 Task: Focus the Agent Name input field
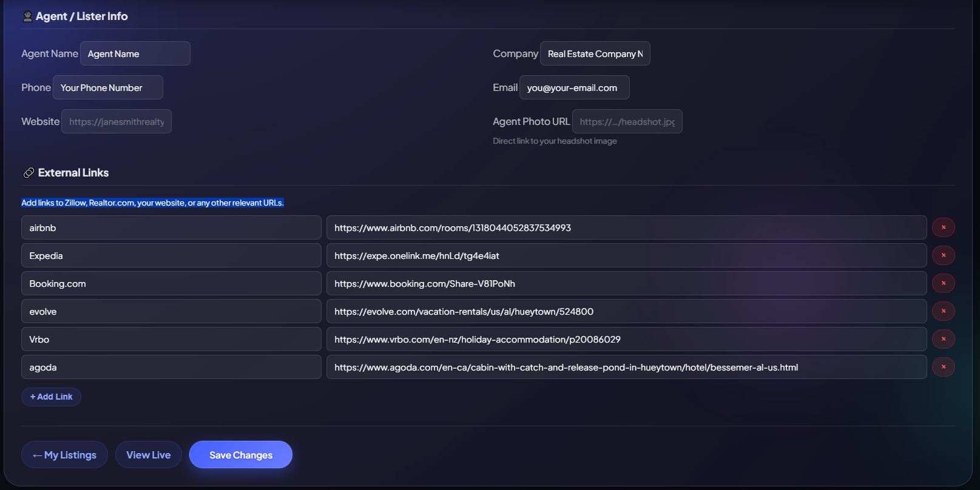(x=135, y=54)
